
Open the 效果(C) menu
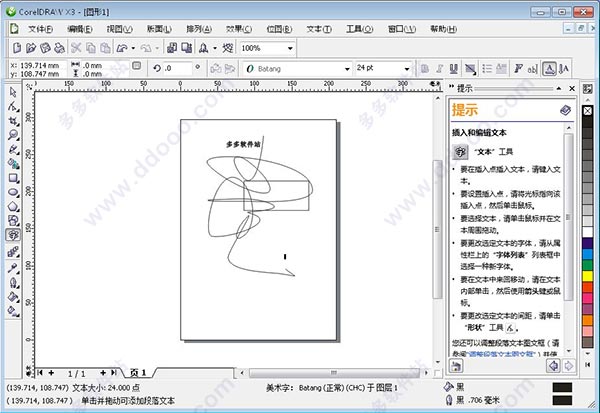[239, 29]
